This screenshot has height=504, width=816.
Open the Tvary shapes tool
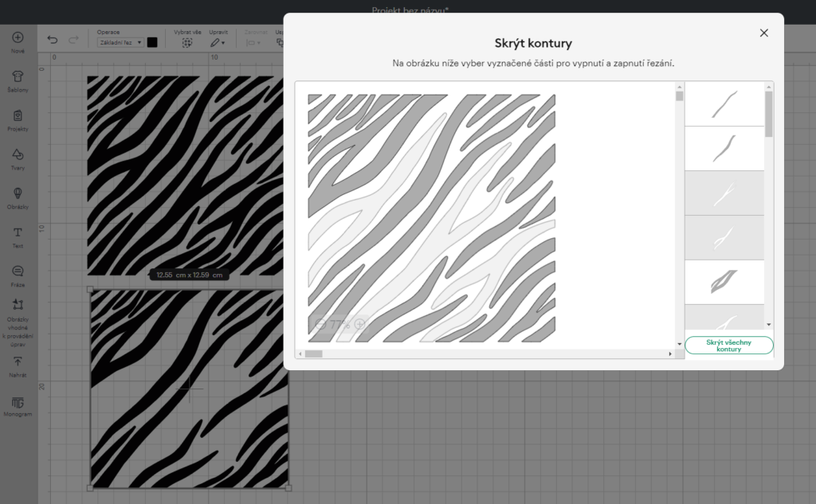point(18,155)
